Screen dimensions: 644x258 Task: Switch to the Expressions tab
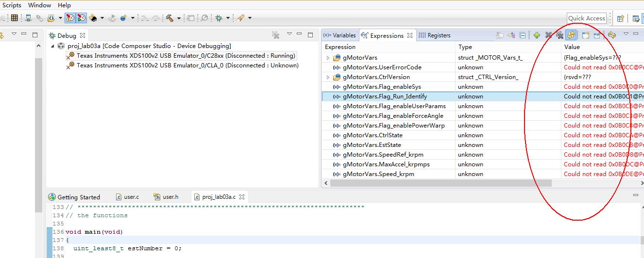[x=387, y=35]
